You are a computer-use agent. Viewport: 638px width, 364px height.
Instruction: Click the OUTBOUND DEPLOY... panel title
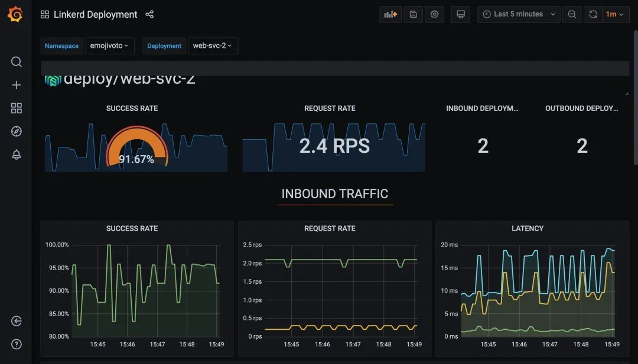click(581, 109)
